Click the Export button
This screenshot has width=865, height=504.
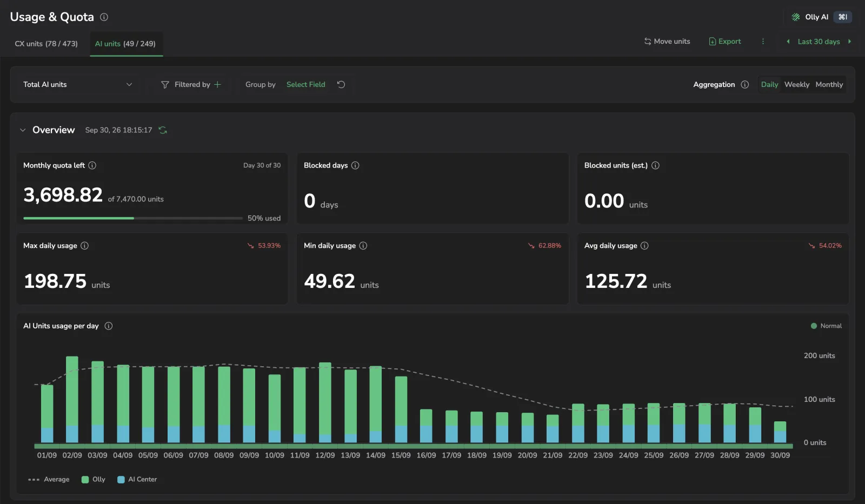(725, 42)
